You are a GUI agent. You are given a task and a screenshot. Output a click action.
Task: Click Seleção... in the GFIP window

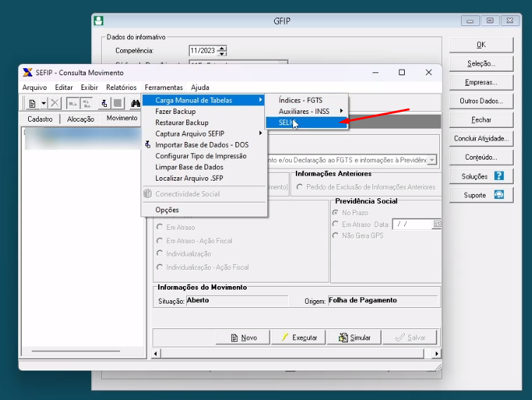(481, 63)
